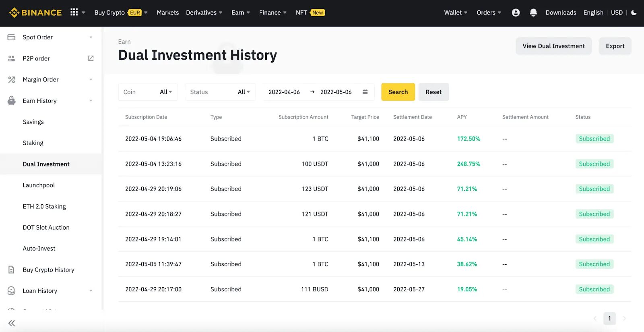This screenshot has height=332, width=644.
Task: Open the notifications bell icon
Action: click(533, 12)
